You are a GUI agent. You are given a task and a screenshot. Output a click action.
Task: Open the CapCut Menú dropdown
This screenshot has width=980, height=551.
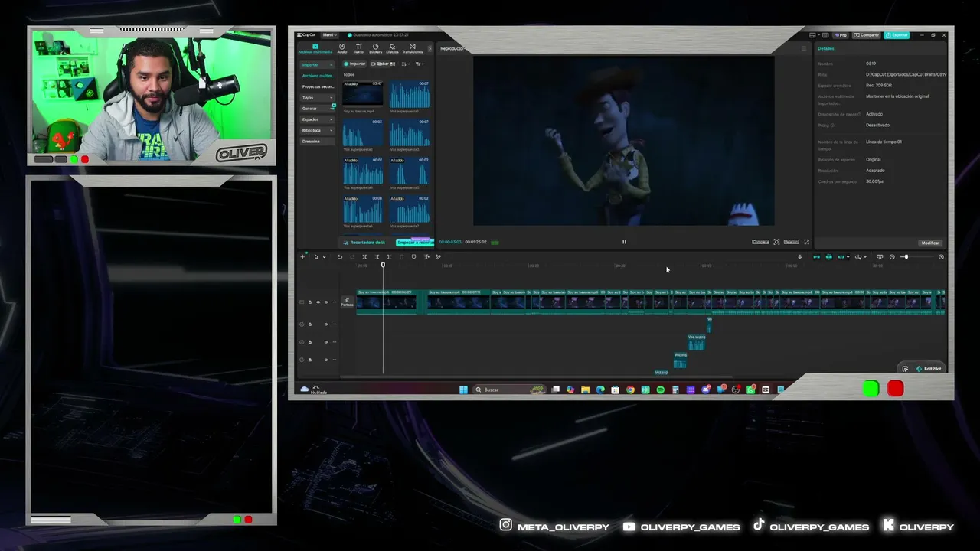pos(329,35)
